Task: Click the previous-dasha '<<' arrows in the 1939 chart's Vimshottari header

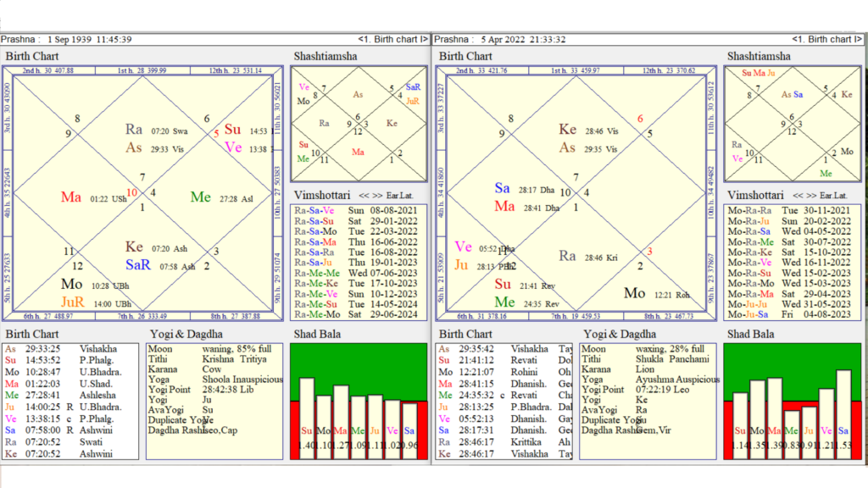Action: (x=363, y=196)
